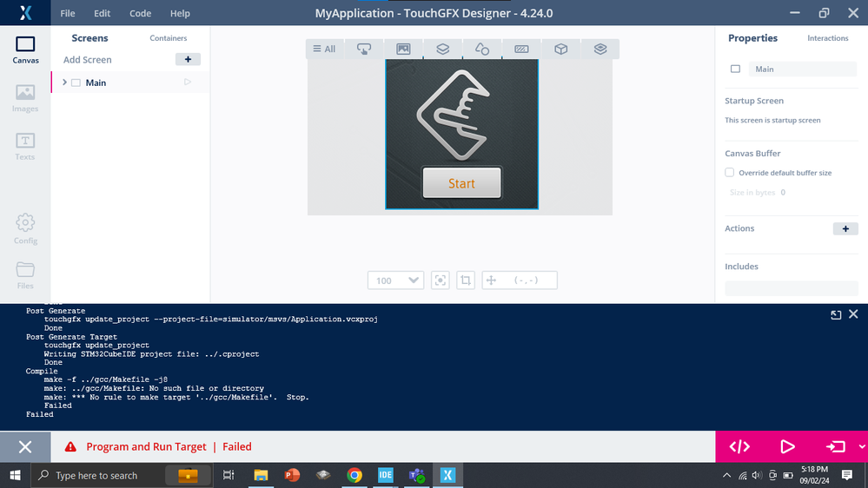Open Task View from taskbar
The image size is (868, 488).
228,475
